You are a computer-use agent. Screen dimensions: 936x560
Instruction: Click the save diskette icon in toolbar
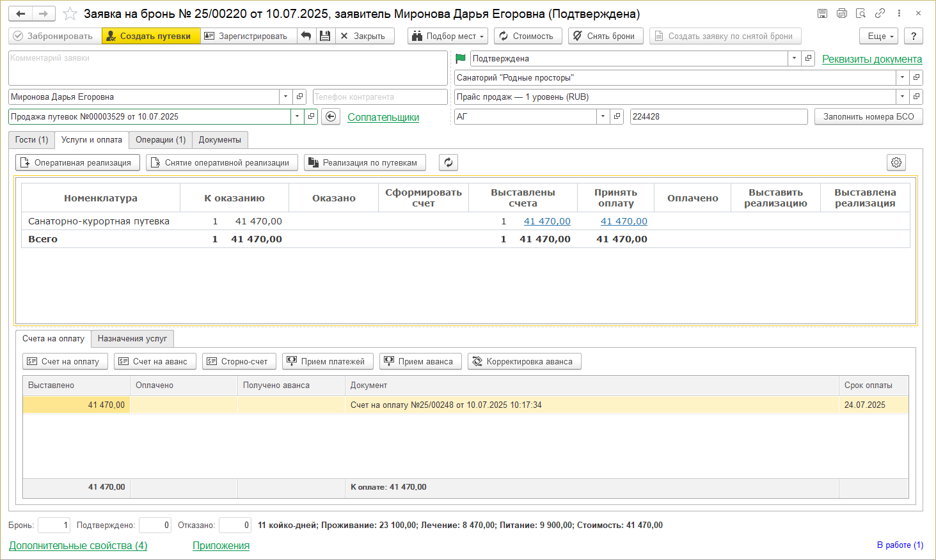pyautogui.click(x=325, y=36)
